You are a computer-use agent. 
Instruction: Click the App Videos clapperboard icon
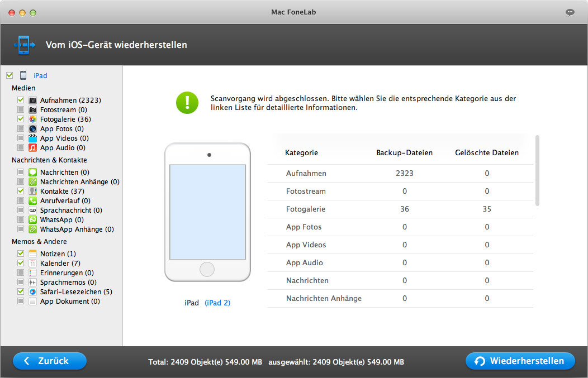[32, 138]
